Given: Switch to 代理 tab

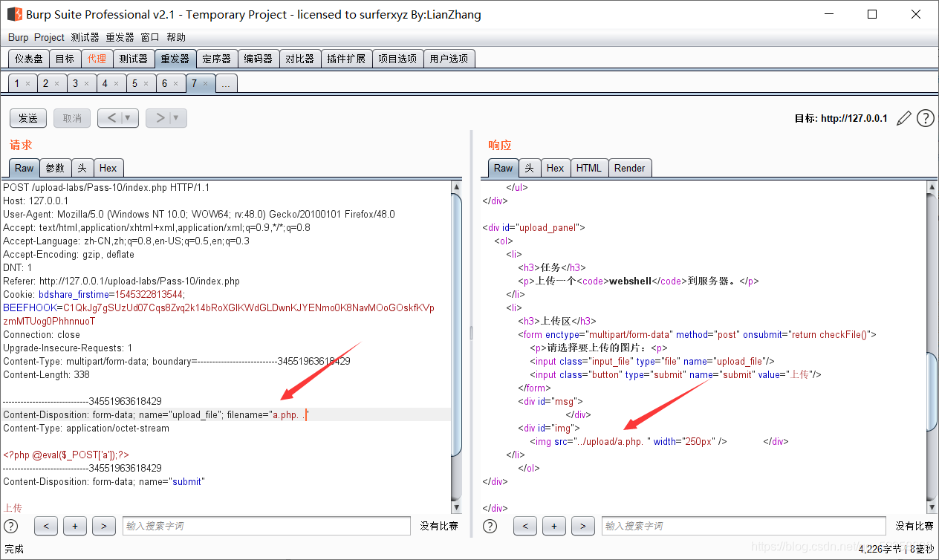Looking at the screenshot, I should click(97, 59).
